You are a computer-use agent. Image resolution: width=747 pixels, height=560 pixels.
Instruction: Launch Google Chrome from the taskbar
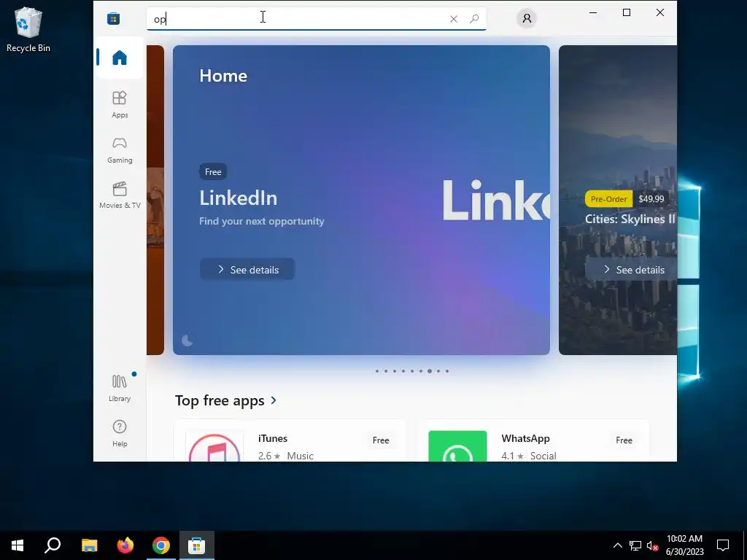(x=161, y=545)
